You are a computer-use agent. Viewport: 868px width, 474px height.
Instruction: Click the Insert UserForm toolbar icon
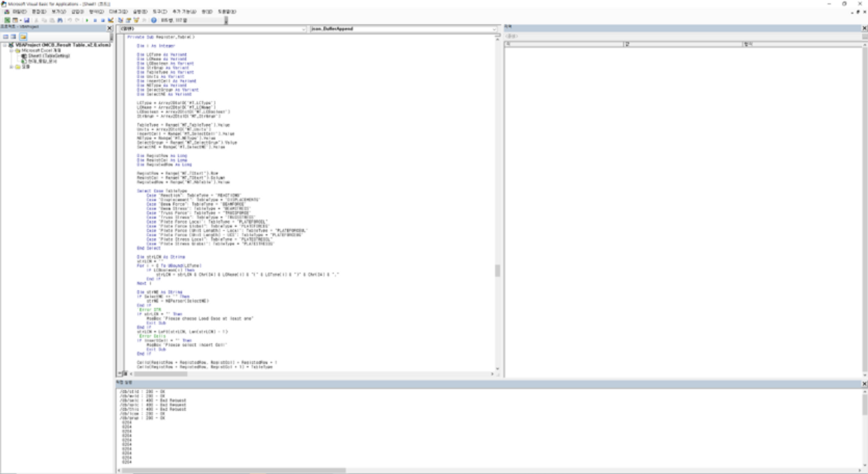pos(15,20)
